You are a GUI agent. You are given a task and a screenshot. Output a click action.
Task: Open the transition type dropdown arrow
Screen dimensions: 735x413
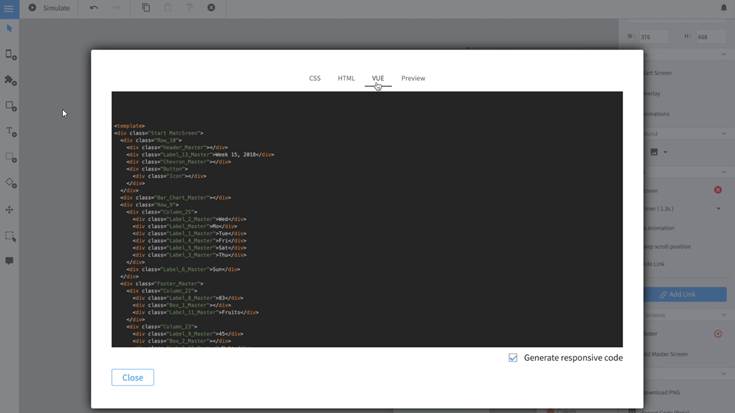pyautogui.click(x=718, y=209)
